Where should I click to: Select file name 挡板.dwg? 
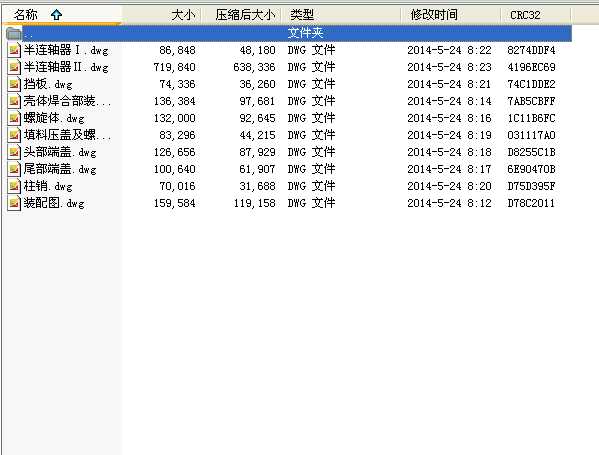48,84
